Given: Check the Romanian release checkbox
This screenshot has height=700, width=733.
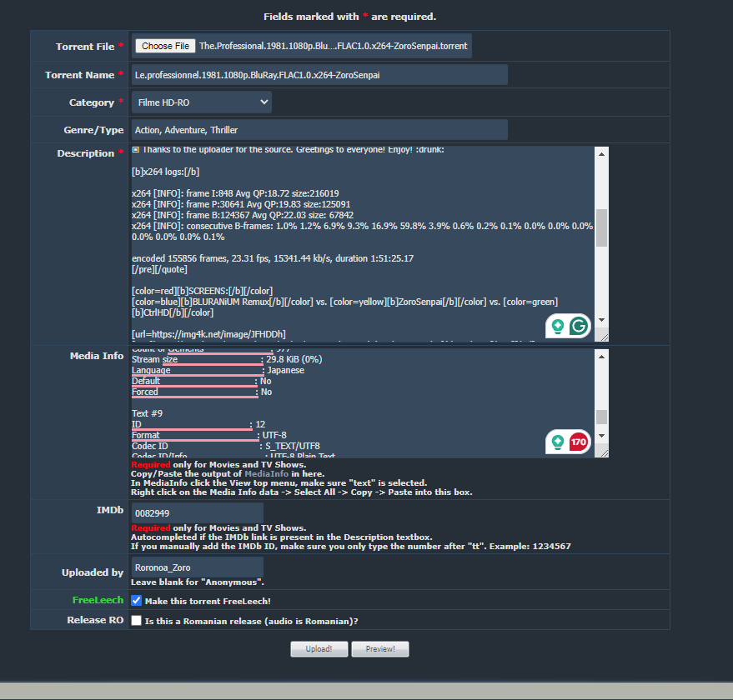Looking at the screenshot, I should point(137,620).
